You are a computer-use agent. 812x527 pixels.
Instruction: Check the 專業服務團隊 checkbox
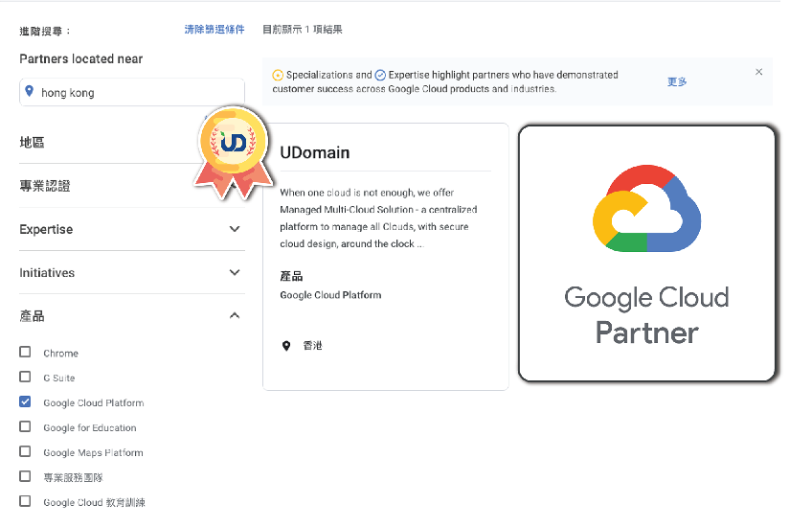click(25, 476)
